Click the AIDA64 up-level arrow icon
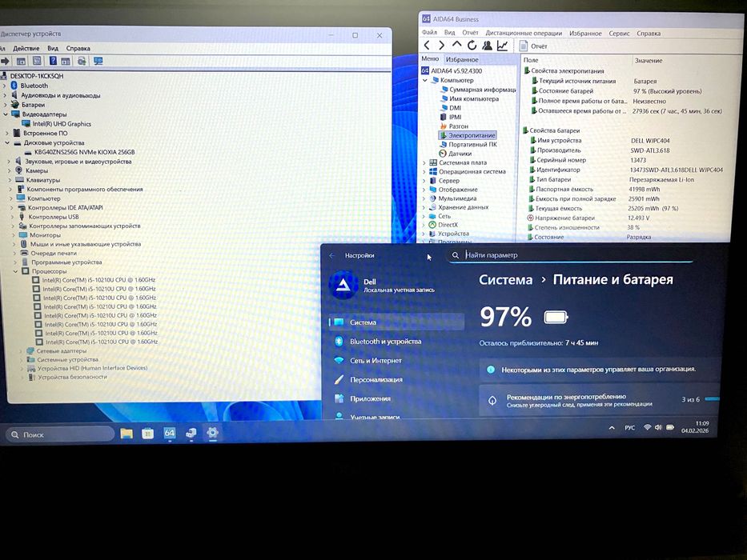 457,44
